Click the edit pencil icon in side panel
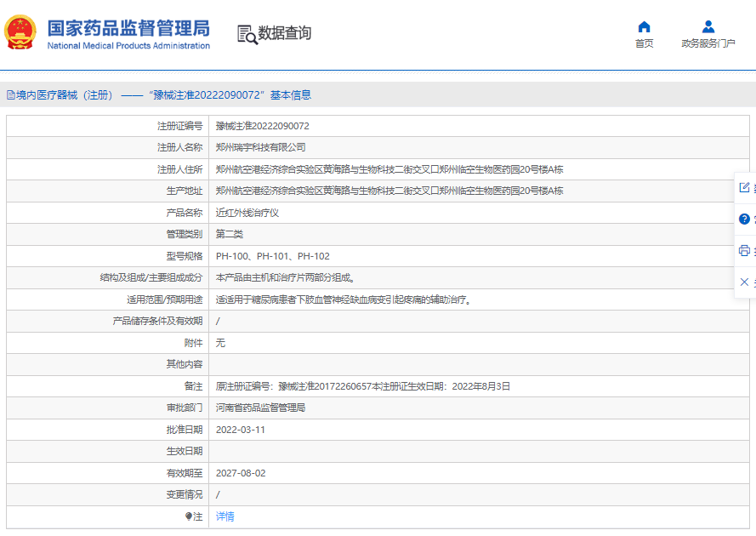 (x=744, y=187)
